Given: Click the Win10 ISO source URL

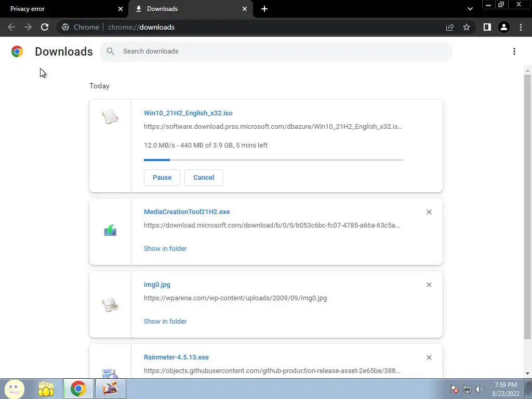Looking at the screenshot, I should pyautogui.click(x=273, y=127).
